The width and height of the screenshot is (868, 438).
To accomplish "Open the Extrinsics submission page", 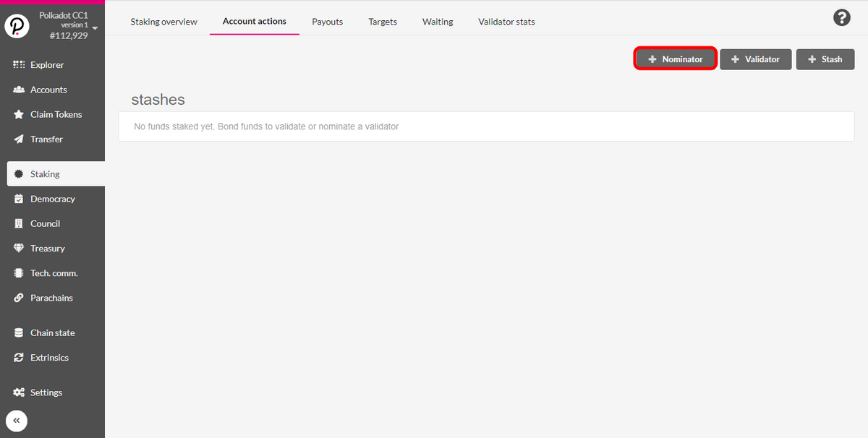I will pos(49,357).
